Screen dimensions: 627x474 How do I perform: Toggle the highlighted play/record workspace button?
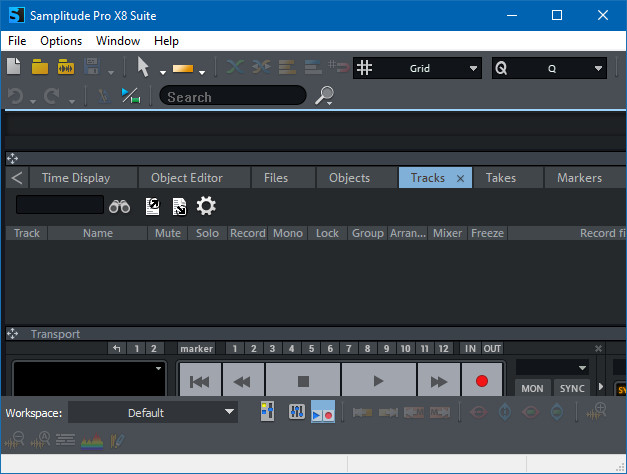pos(323,412)
